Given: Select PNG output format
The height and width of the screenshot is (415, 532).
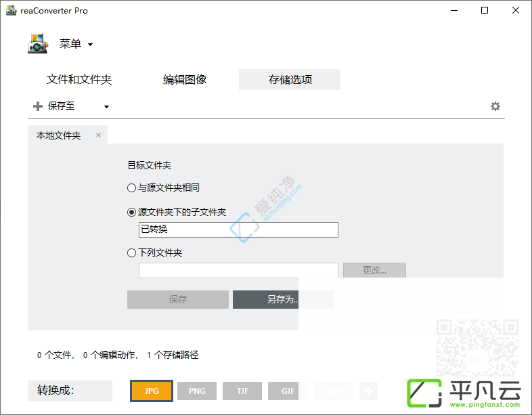Looking at the screenshot, I should point(197,391).
